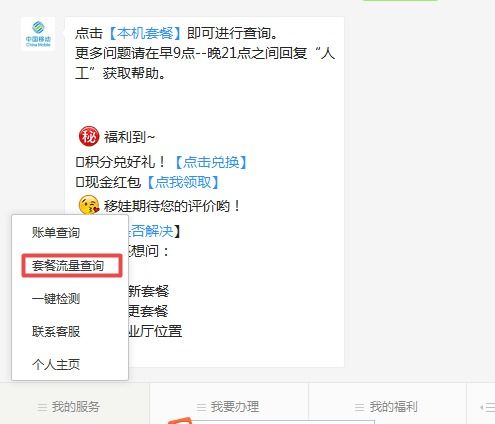This screenshot has width=495, height=424.
Task: Switch to keyboard input via the bottom-right icon
Action: tap(487, 407)
